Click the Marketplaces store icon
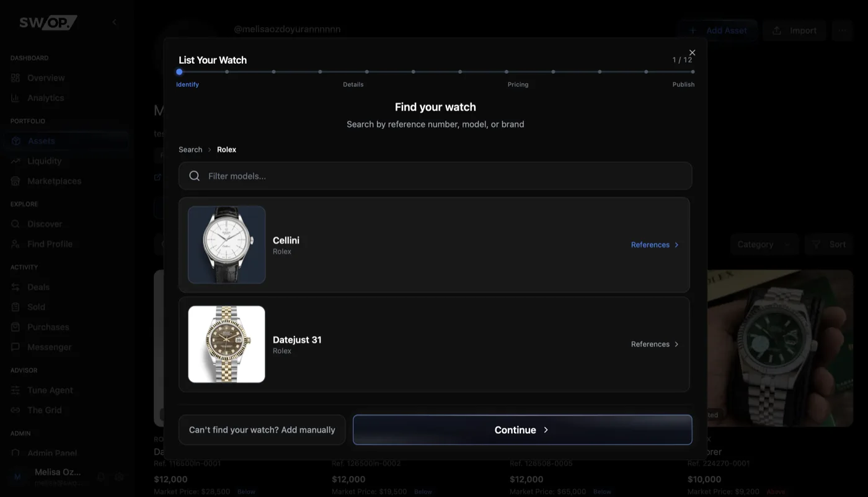Viewport: 868px width, 497px height. (x=15, y=181)
